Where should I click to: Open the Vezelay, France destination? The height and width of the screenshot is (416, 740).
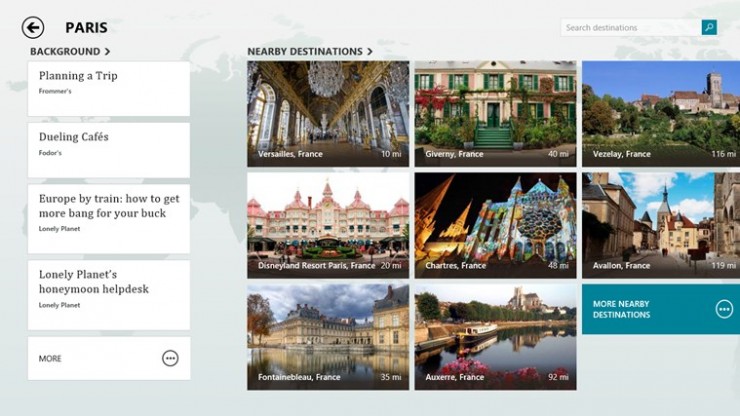pos(660,113)
